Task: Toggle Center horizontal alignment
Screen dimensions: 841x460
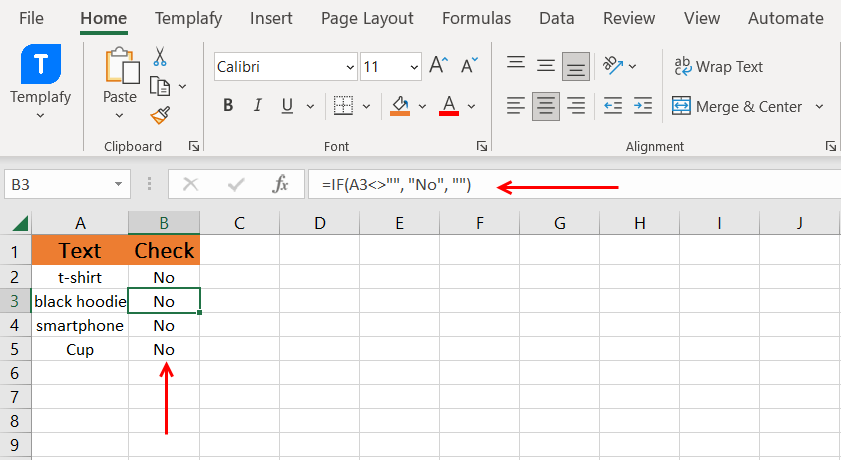Action: pyautogui.click(x=546, y=106)
